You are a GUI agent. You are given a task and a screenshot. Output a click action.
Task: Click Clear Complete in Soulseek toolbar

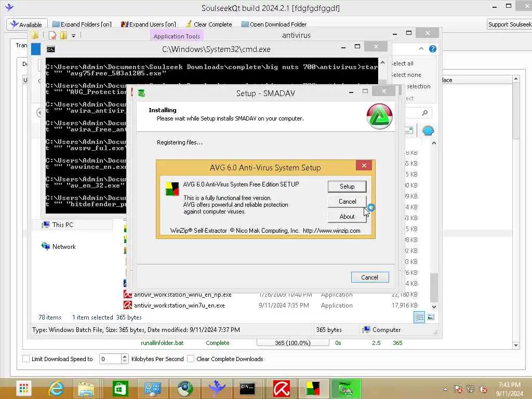coord(209,24)
